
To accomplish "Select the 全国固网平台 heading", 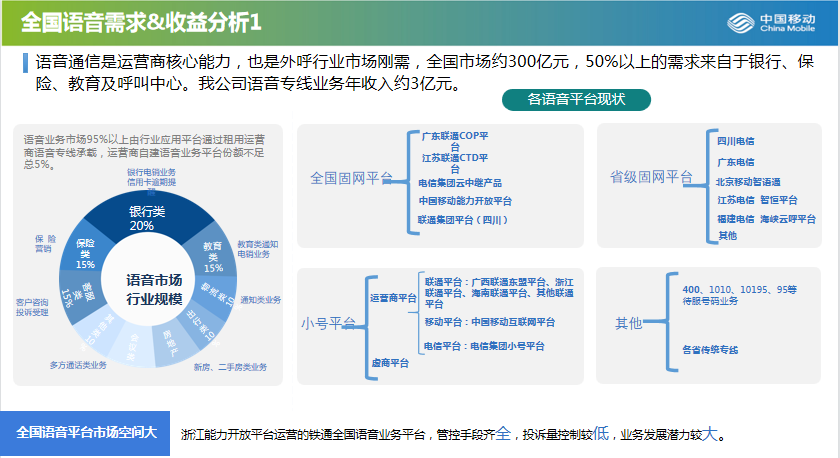I will [351, 178].
